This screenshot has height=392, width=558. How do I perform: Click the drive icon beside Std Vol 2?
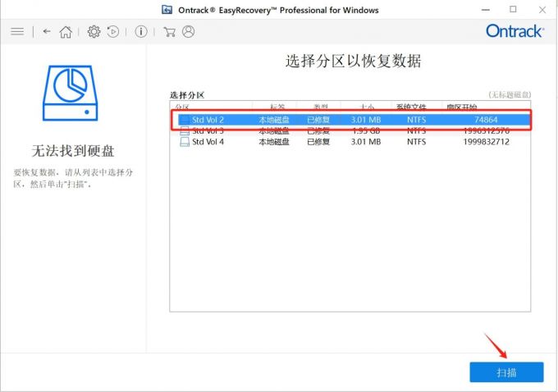tap(185, 120)
